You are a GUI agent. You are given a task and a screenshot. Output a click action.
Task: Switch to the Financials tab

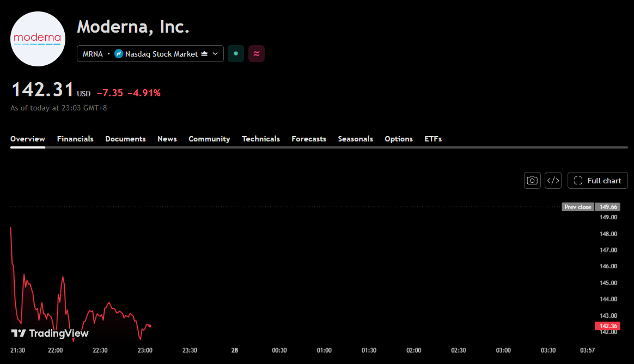(x=75, y=139)
